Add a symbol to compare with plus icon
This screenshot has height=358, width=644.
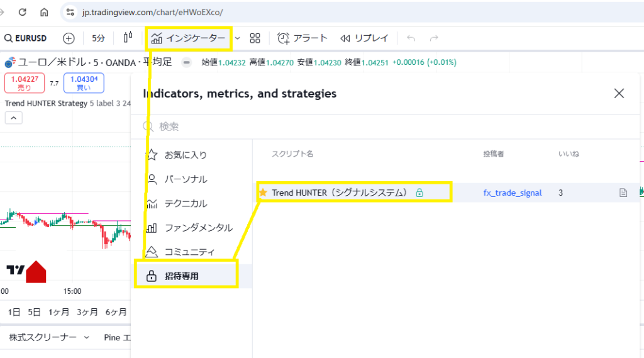click(x=69, y=38)
